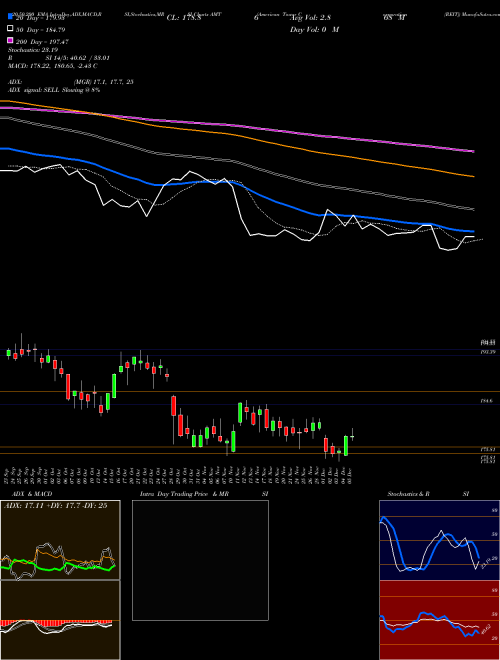
Task: Click the magenta 200 Day EMA legend swatch
Action: pos(11,40)
